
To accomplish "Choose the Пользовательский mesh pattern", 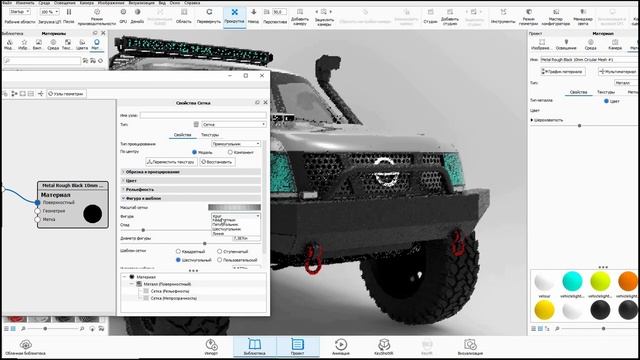I will [220, 260].
